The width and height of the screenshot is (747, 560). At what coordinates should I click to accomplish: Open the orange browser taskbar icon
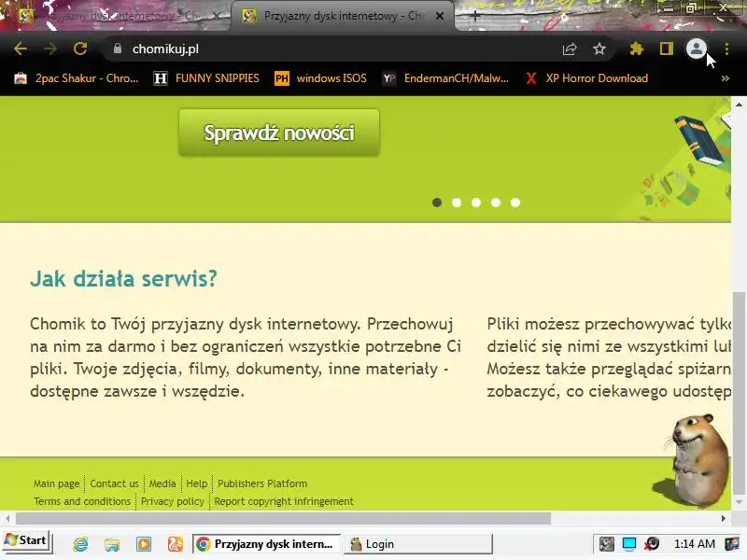click(x=175, y=544)
